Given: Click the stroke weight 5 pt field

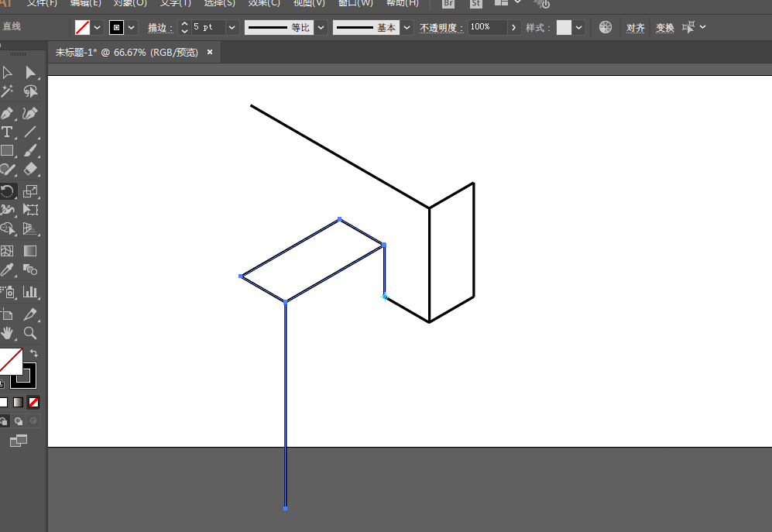Looking at the screenshot, I should [208, 27].
